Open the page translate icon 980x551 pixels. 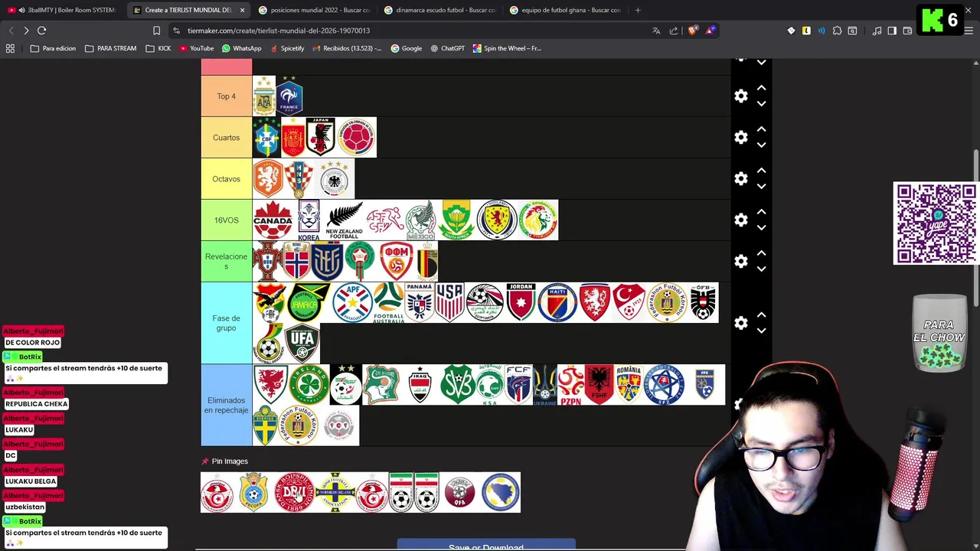(656, 31)
